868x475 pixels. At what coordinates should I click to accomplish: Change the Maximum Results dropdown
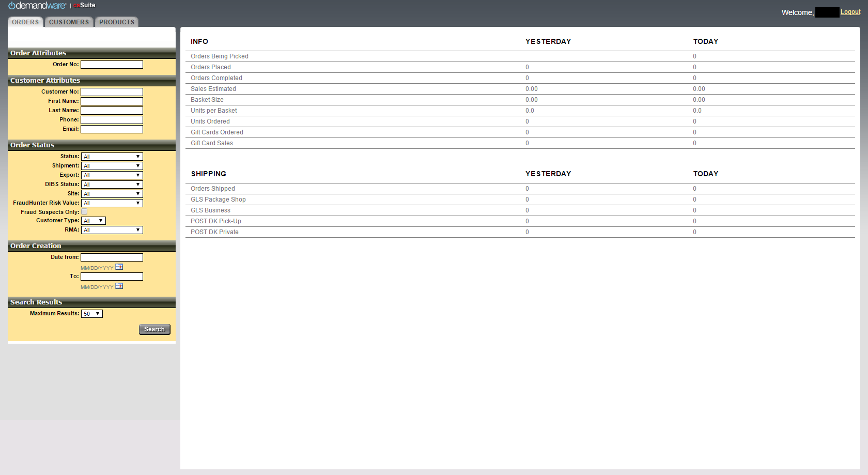coord(92,313)
